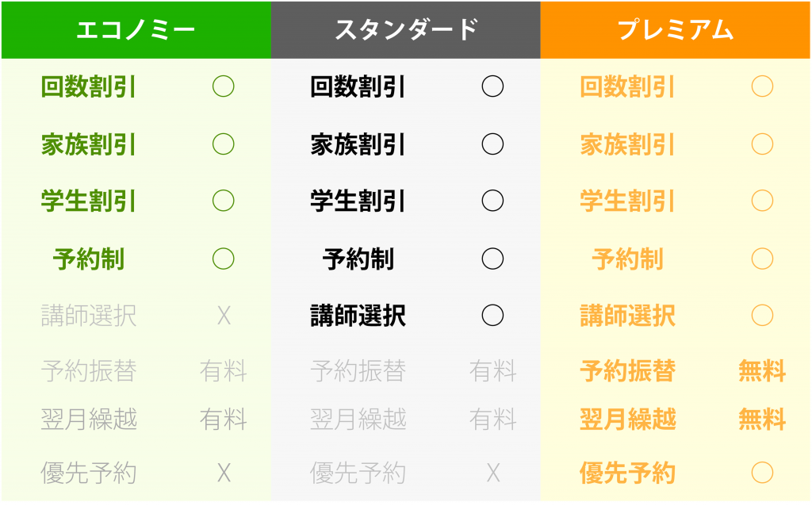Choose the orange プレミアム plan header

[x=676, y=30]
